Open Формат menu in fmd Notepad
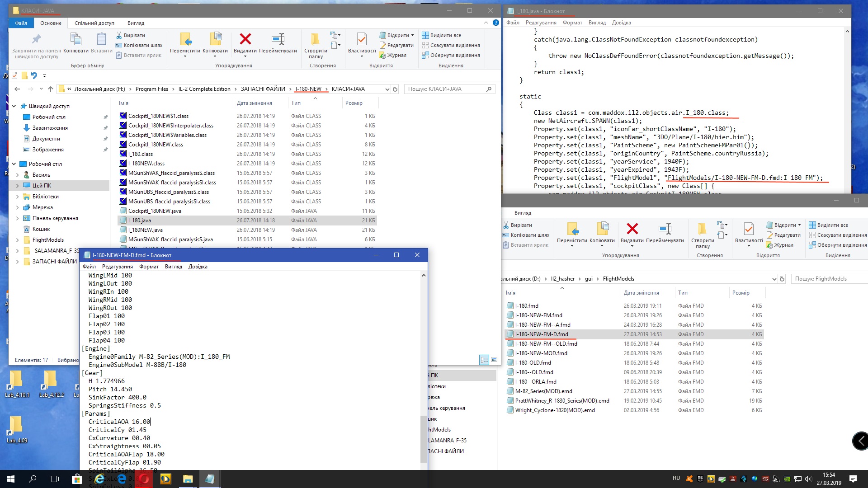The width and height of the screenshot is (868, 488). coord(149,267)
